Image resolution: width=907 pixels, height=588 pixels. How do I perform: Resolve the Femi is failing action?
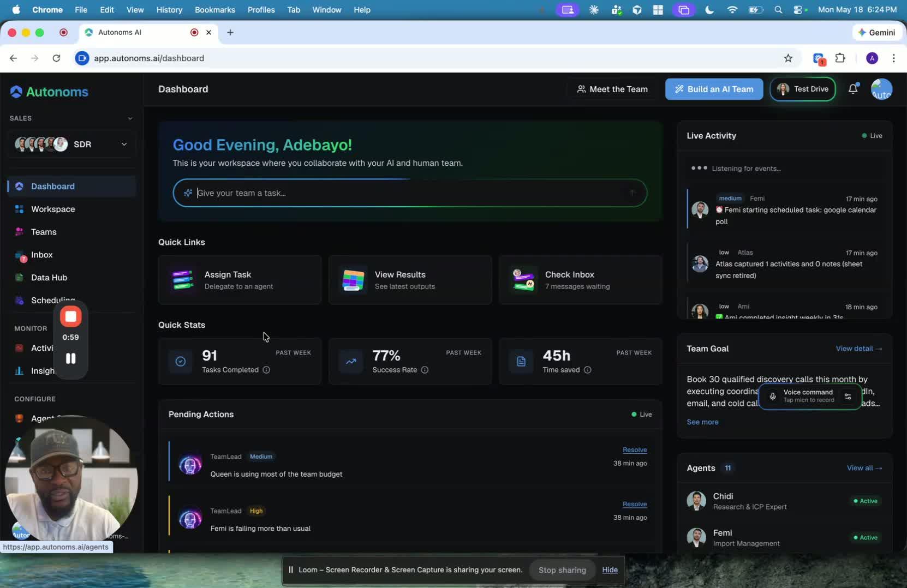(635, 504)
